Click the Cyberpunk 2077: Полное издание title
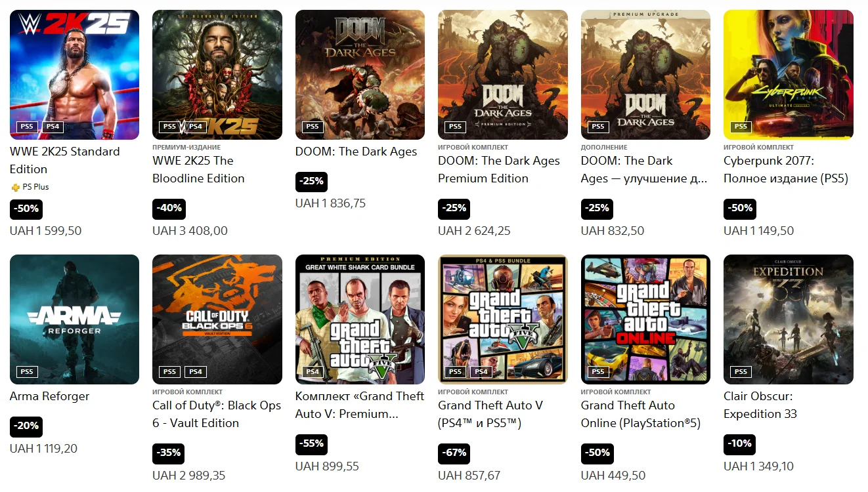 785,169
